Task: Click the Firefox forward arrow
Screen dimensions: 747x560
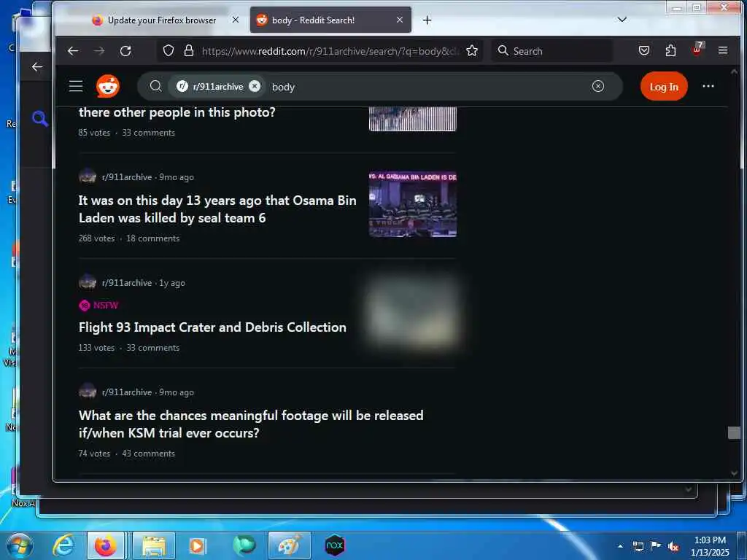Action: (x=99, y=51)
